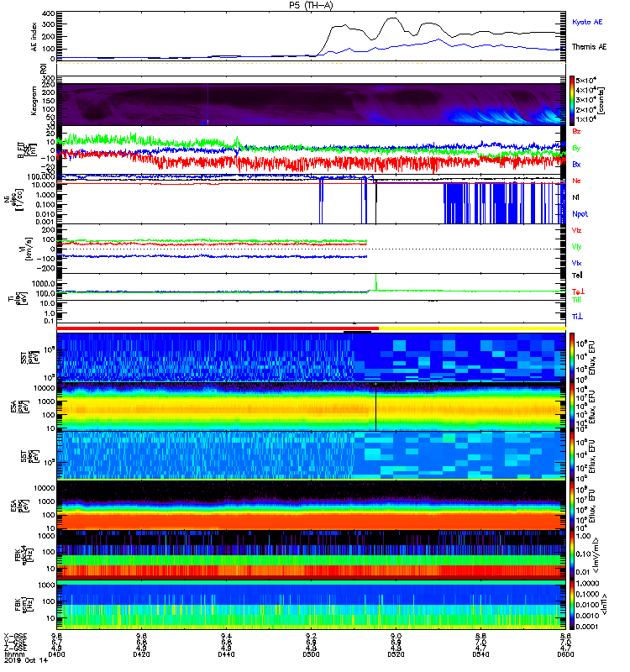The height and width of the screenshot is (672, 630).
Task: Click the red Bz legend label
Action: 576,131
